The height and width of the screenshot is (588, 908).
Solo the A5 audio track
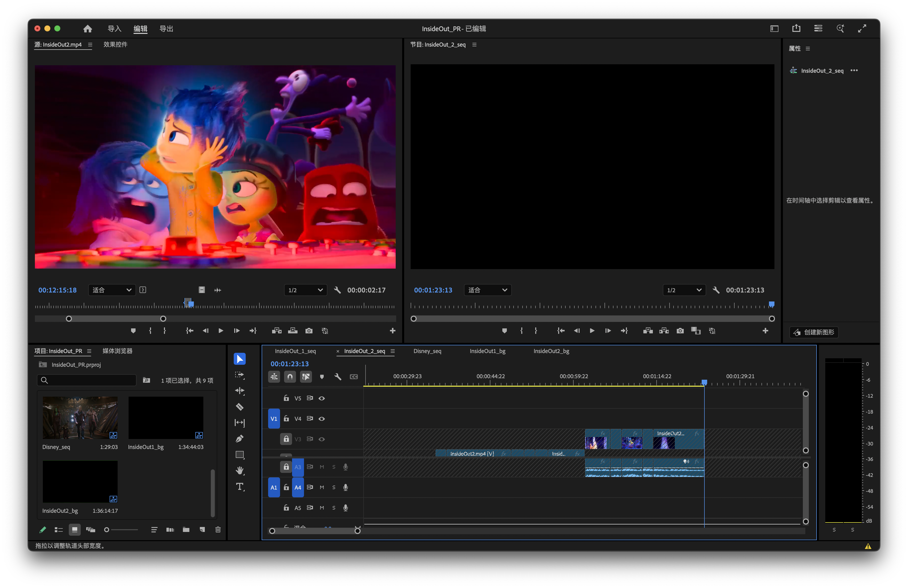334,508
